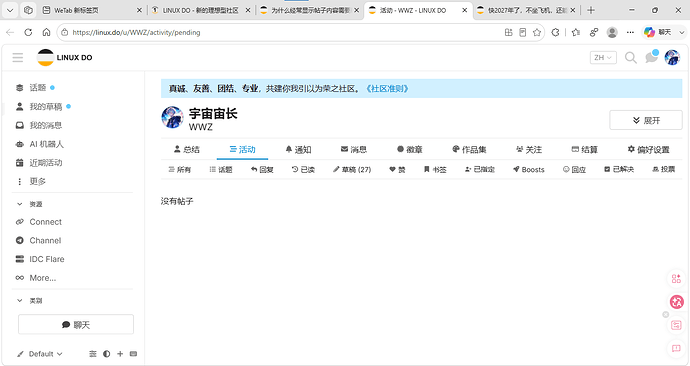Select the 书签 activity filter
The width and height of the screenshot is (690, 366).
[x=435, y=169]
